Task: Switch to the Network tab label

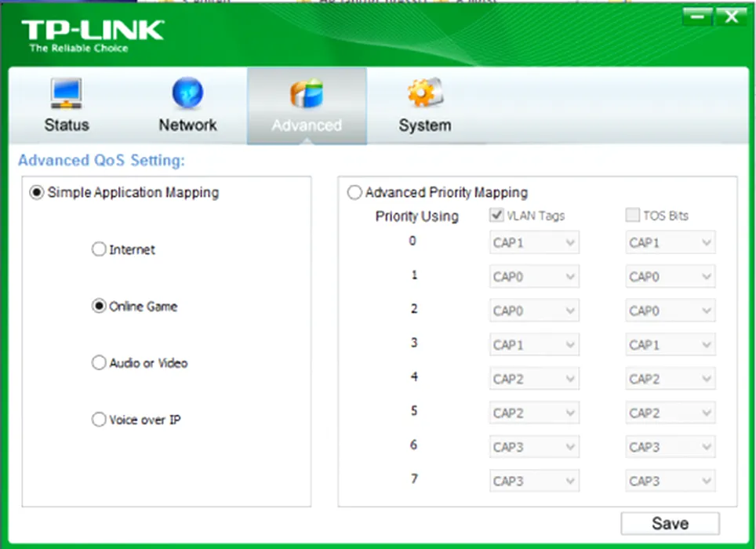Action: [x=187, y=125]
